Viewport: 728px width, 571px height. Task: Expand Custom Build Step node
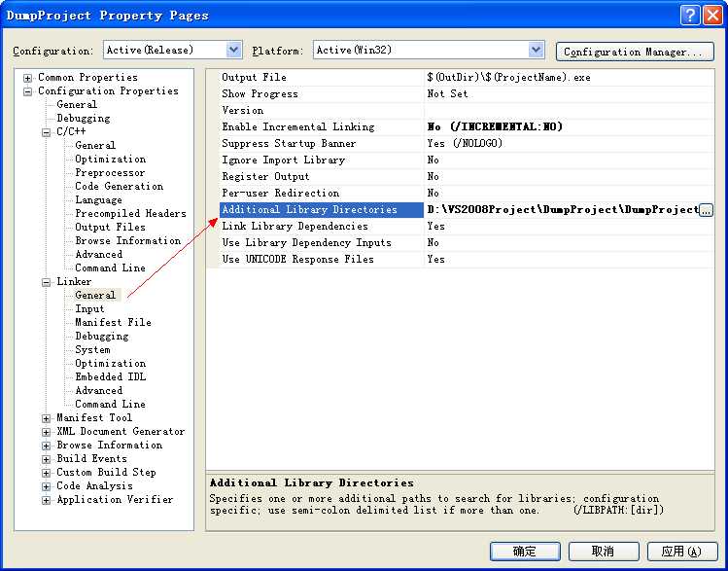tap(46, 473)
